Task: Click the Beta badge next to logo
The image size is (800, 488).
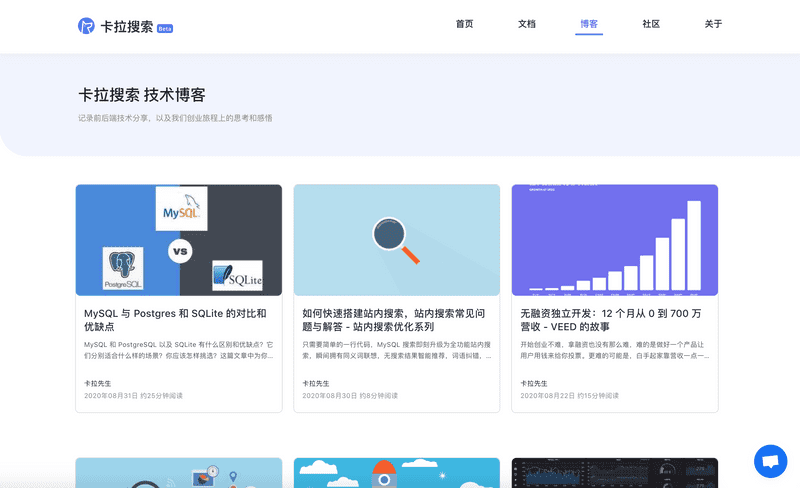Action: tap(165, 29)
